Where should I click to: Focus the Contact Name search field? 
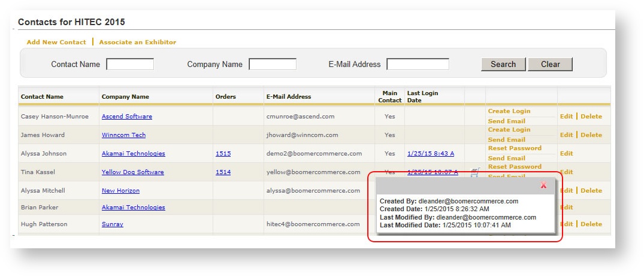[130, 65]
